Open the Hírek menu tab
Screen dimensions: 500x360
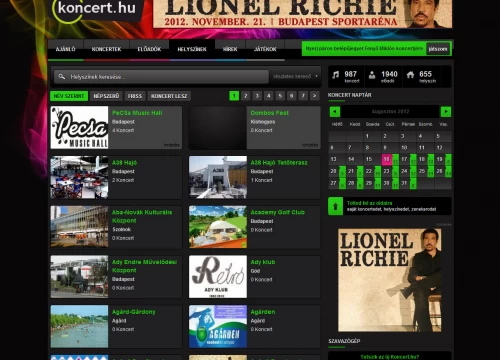tap(230, 49)
